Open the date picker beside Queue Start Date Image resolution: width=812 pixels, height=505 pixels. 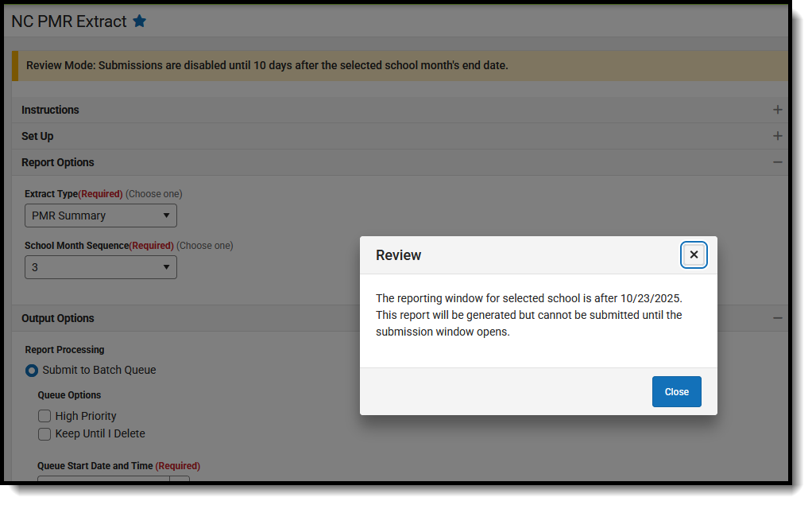pos(180,483)
